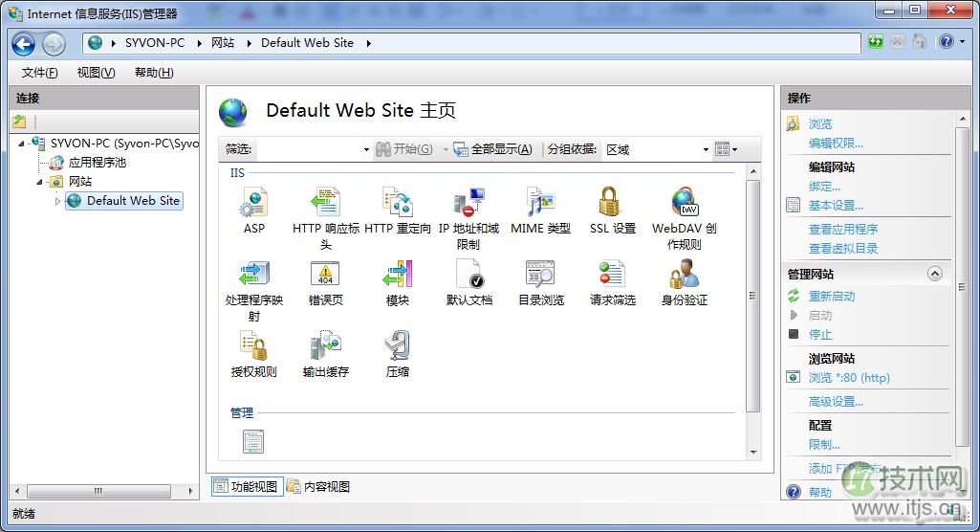This screenshot has width=980, height=532.
Task: Open the 文件(F) menu
Action: (x=39, y=73)
